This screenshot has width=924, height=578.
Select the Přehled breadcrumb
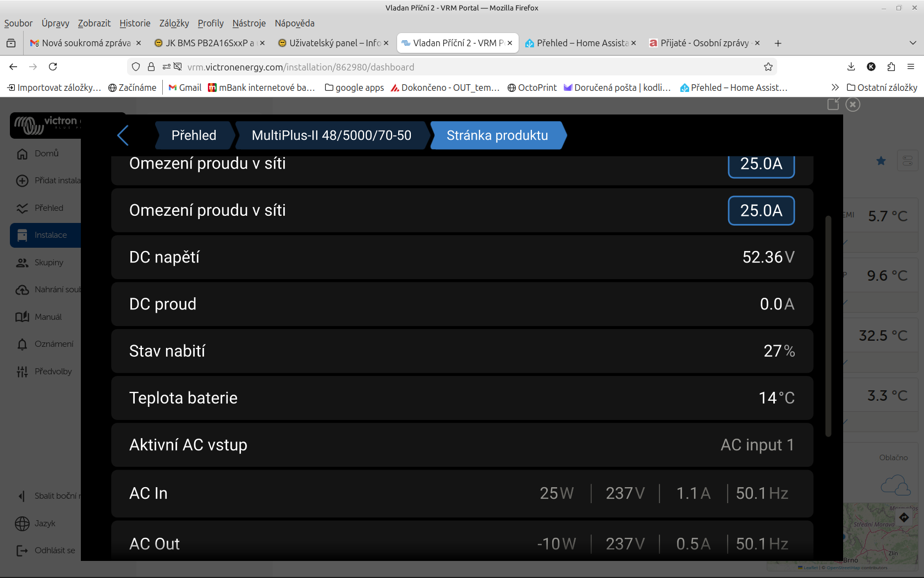click(x=194, y=135)
